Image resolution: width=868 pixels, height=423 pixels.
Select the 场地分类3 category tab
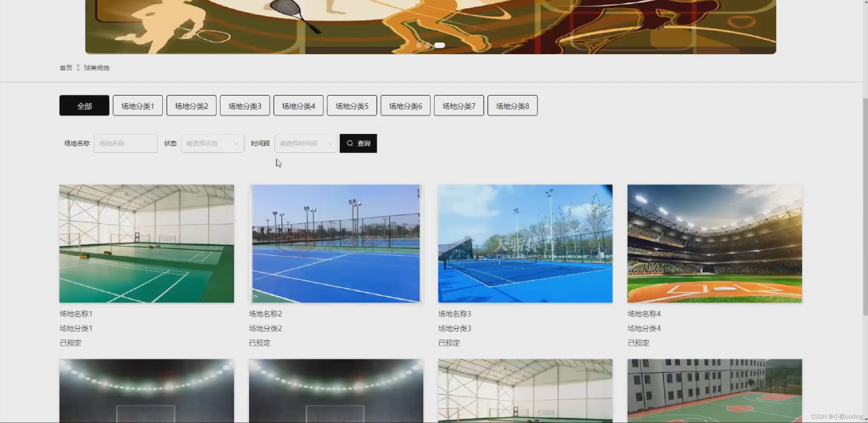click(x=245, y=106)
